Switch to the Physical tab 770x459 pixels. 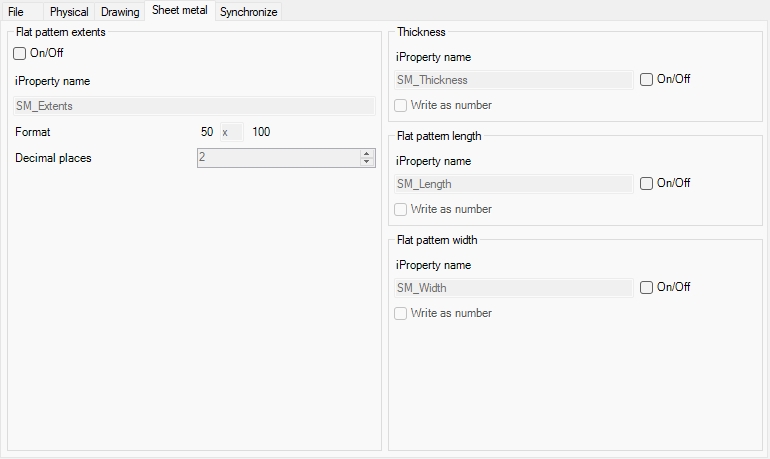69,12
